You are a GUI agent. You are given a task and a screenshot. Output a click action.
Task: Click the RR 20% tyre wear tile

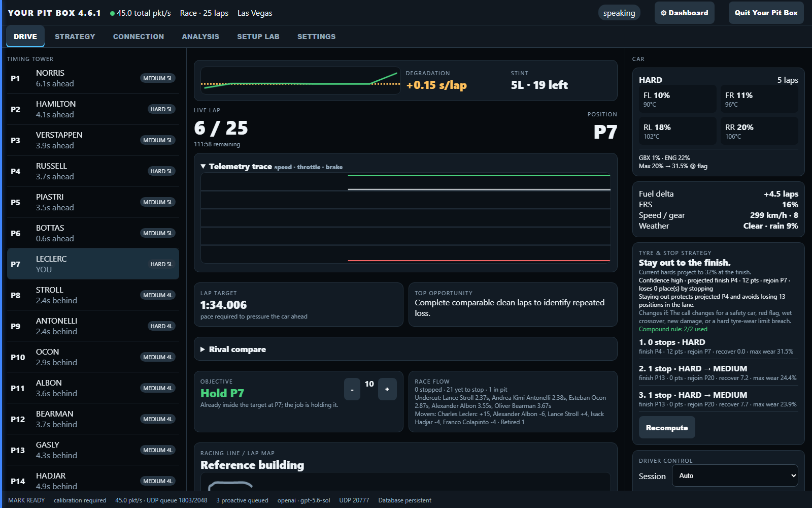coord(759,131)
